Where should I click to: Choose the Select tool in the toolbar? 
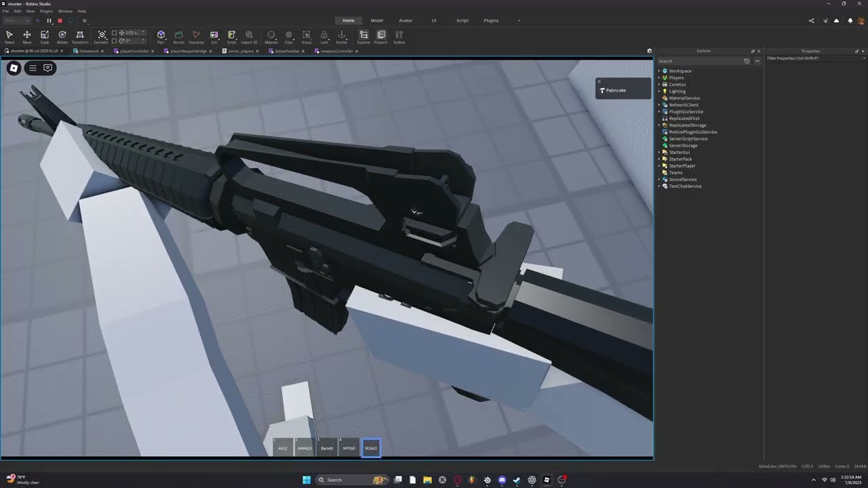point(9,37)
